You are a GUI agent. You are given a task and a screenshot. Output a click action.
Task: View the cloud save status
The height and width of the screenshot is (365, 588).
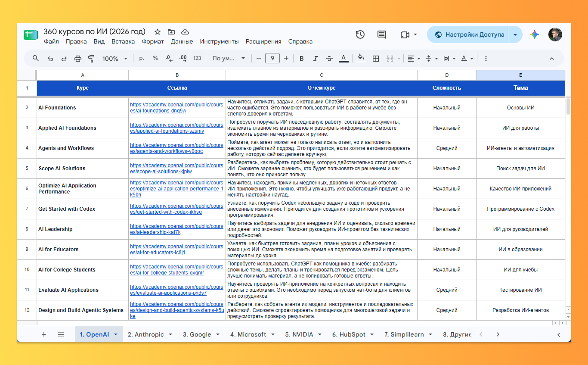pyautogui.click(x=185, y=32)
